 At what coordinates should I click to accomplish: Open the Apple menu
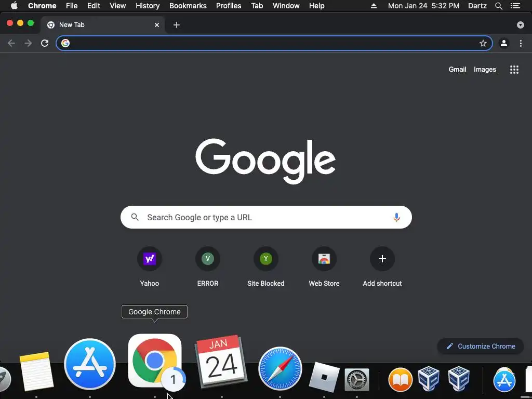click(x=14, y=6)
